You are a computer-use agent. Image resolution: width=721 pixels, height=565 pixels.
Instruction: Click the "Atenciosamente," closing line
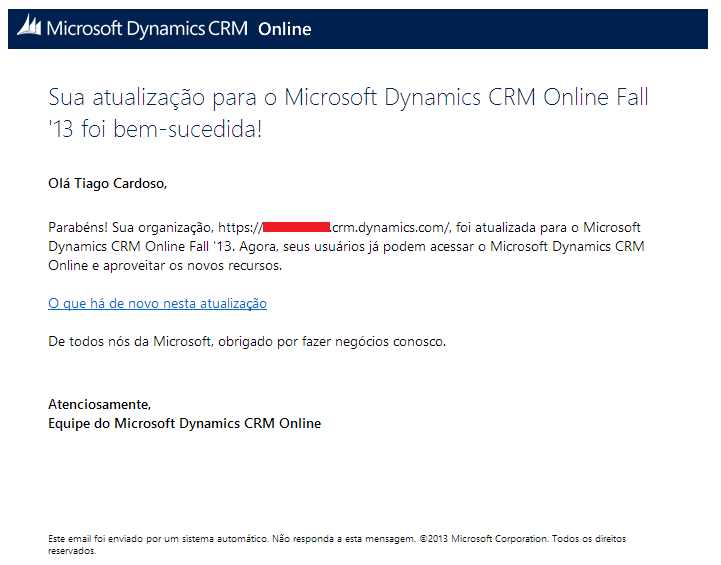click(x=99, y=404)
